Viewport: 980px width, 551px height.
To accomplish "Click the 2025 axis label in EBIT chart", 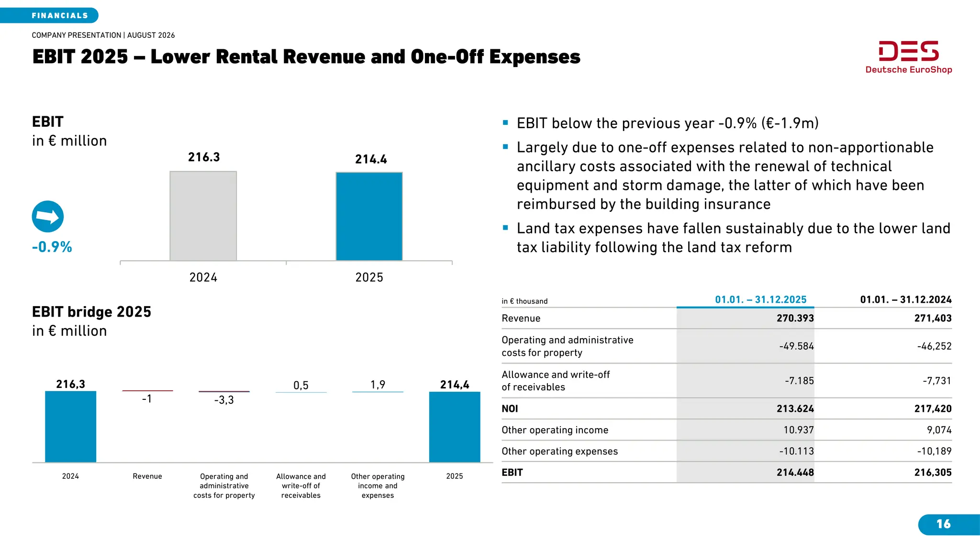I will point(369,277).
